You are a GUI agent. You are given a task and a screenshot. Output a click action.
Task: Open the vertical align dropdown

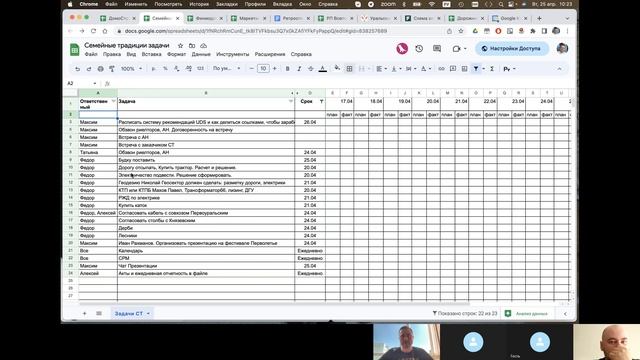(396, 69)
